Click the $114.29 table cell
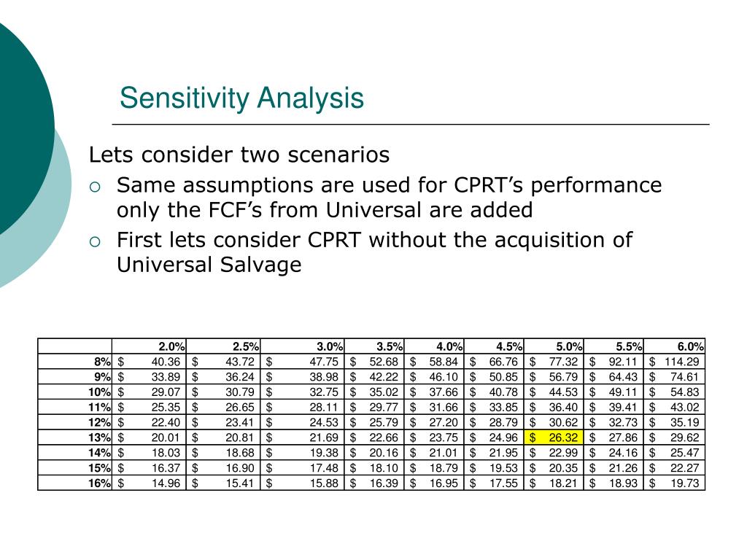Image resolution: width=747 pixels, height=560 pixels. (x=674, y=362)
